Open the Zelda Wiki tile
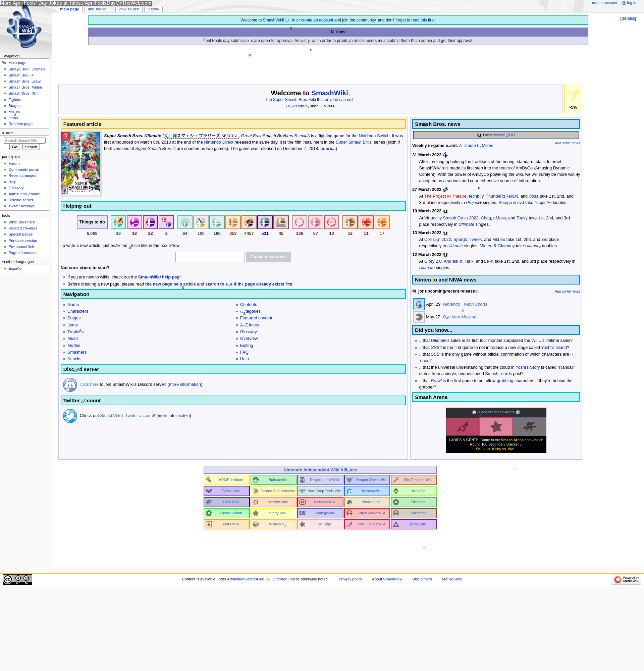The height and width of the screenshot is (671, 644). (414, 524)
